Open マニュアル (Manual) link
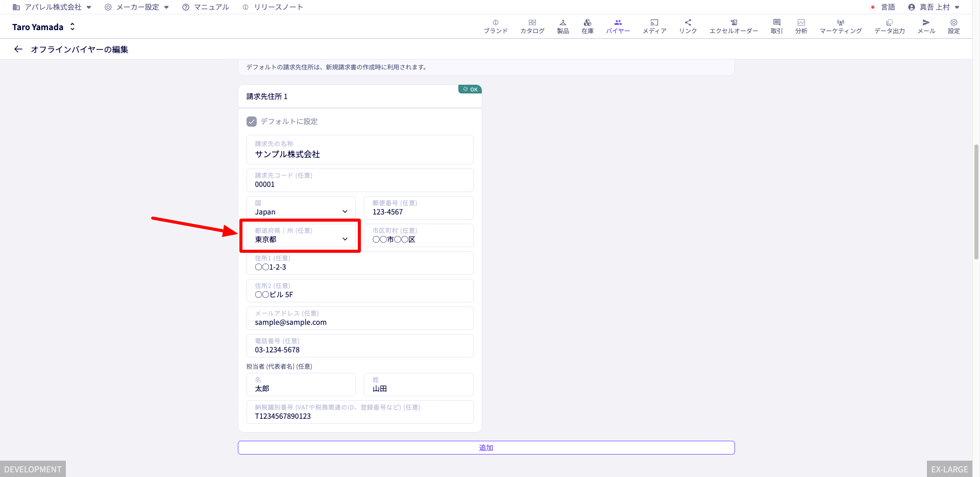Viewport: 980px width, 477px height. pyautogui.click(x=206, y=7)
